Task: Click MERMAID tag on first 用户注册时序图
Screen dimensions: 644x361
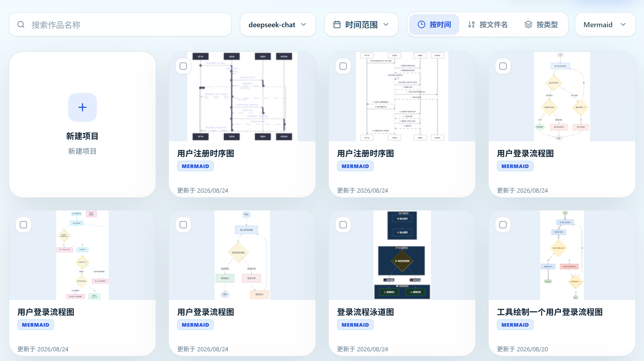Action: pyautogui.click(x=195, y=166)
